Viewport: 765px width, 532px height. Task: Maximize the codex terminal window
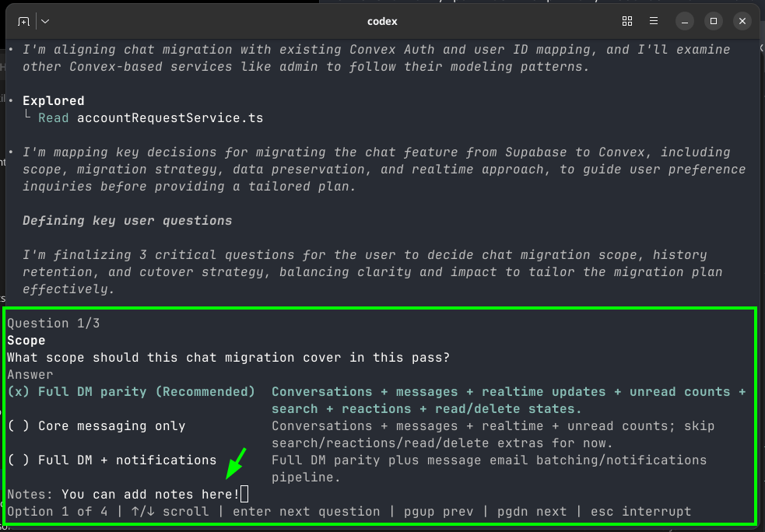[712, 21]
